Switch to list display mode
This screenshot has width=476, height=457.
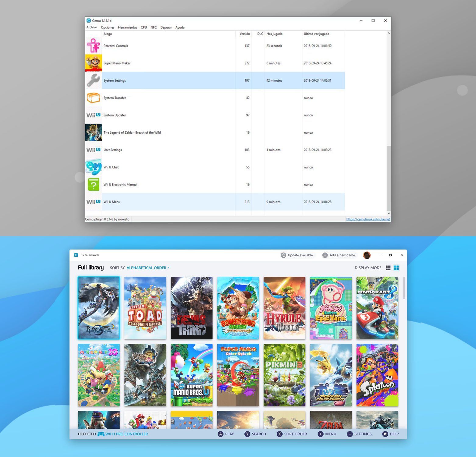(388, 268)
